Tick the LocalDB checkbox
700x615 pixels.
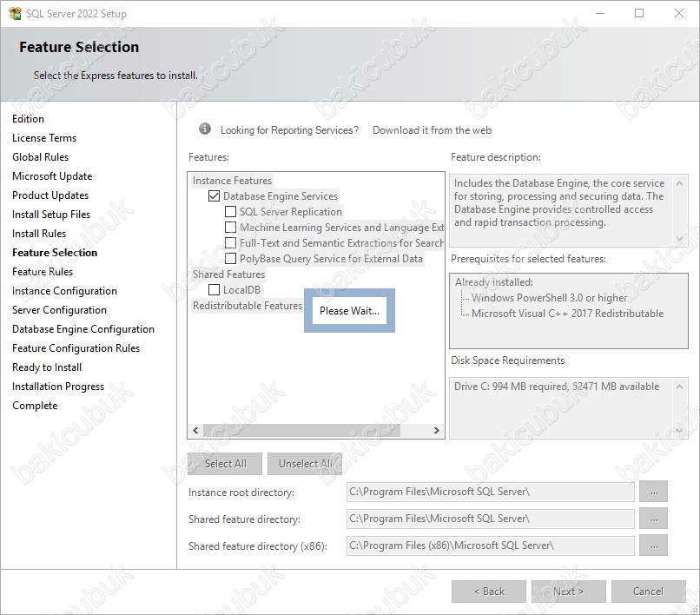(x=214, y=290)
